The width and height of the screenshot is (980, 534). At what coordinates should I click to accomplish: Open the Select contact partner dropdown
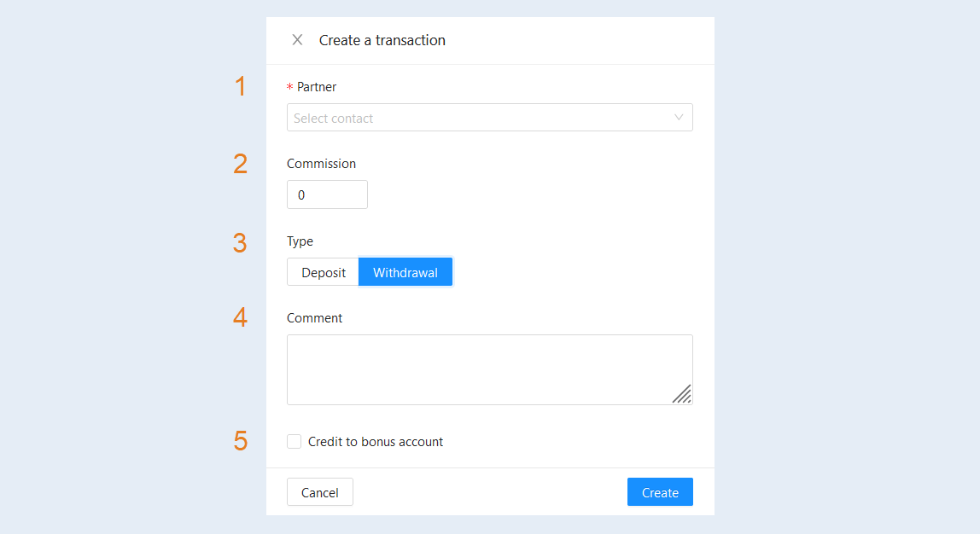[489, 118]
